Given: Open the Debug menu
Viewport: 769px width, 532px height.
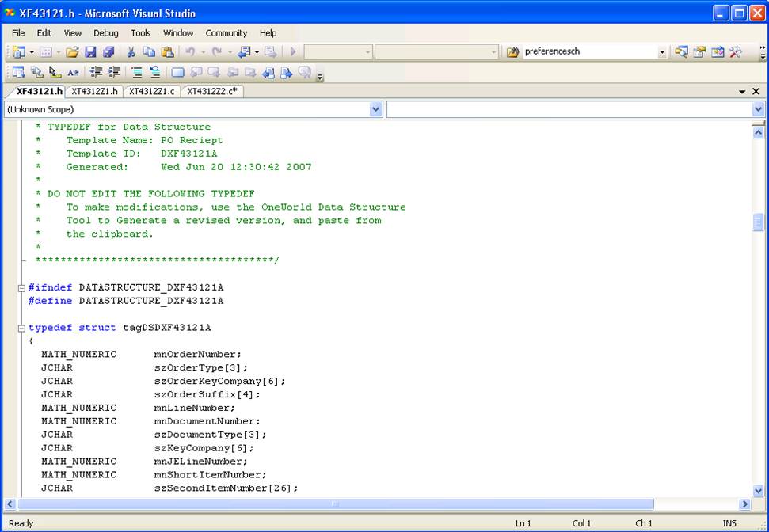Looking at the screenshot, I should pos(106,33).
